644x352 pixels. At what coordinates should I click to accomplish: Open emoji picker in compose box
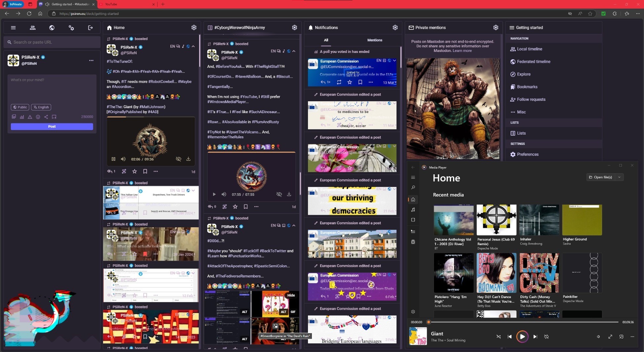click(38, 117)
